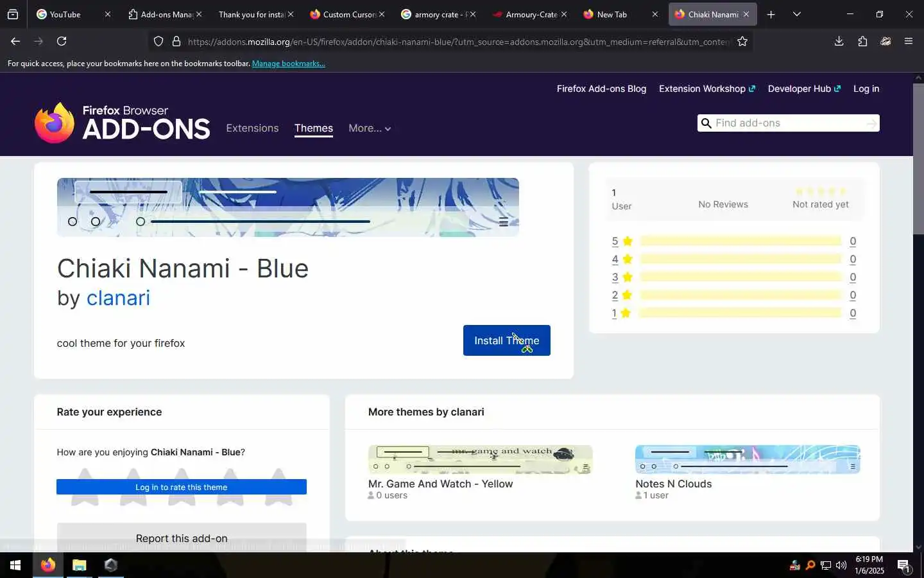Open the Firefox account cloud icon in toolbar

click(x=886, y=41)
